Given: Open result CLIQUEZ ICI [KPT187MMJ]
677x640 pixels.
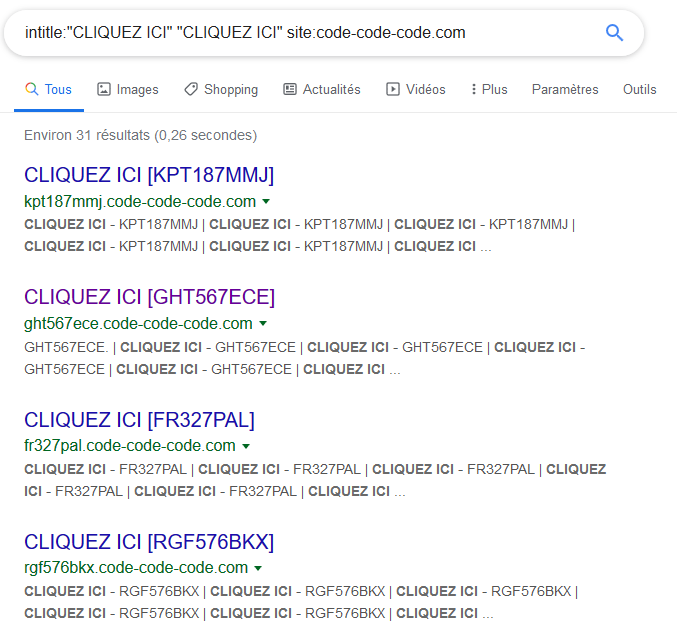Looking at the screenshot, I should 149,175.
